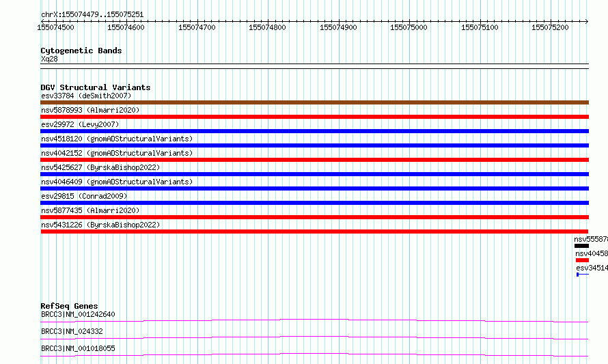Click the blue nsv4518120 variant bar
Screen dimensions: 608x364
314,145
